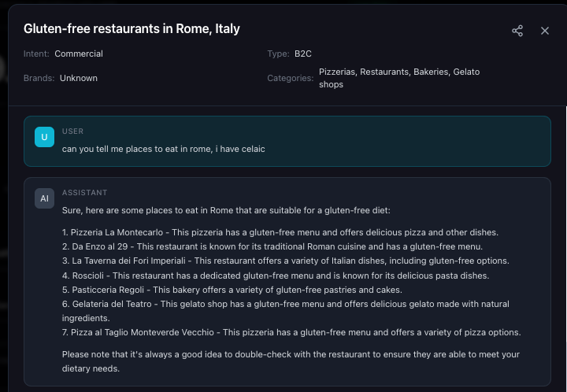The height and width of the screenshot is (392, 567).
Task: Click the 'Unknown' brands value
Action: [x=79, y=78]
